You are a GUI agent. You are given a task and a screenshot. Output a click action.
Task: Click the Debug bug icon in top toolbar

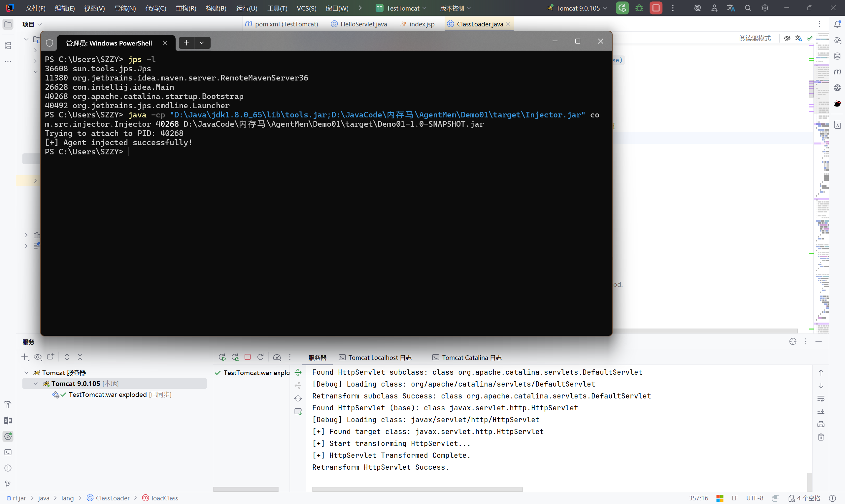click(639, 8)
